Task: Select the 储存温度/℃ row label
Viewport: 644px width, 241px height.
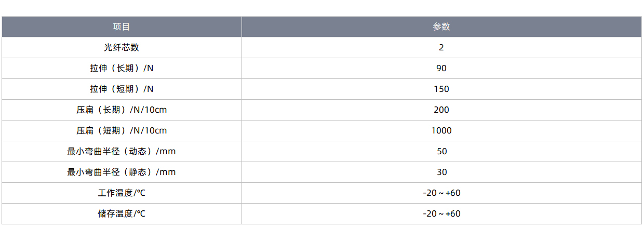Action: [122, 213]
